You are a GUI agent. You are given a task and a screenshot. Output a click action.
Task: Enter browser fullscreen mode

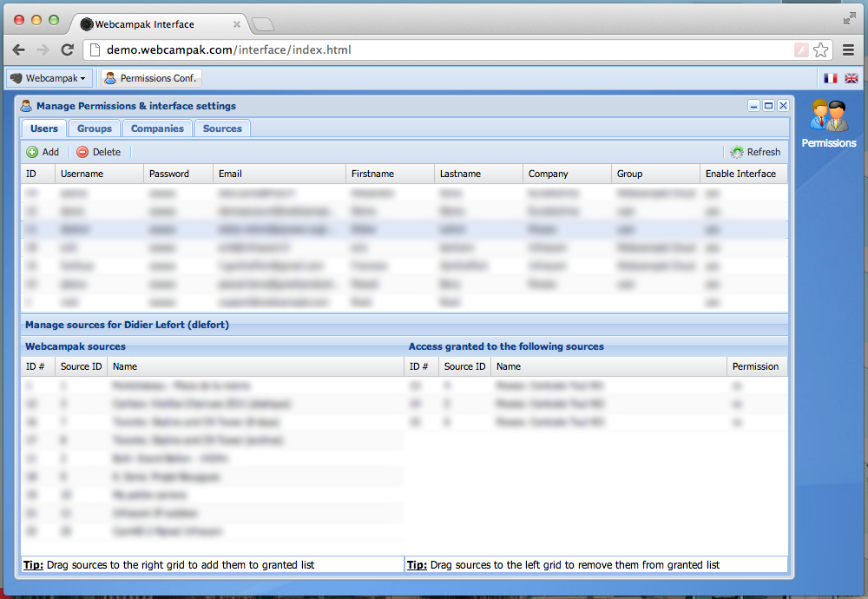849,19
